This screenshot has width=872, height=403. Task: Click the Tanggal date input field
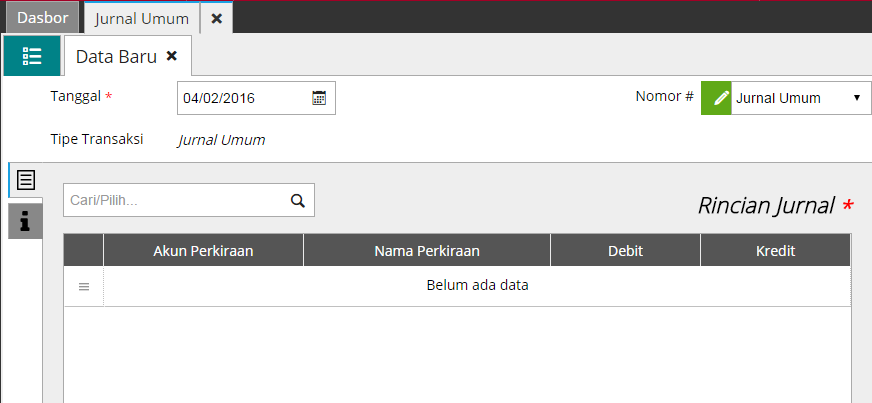[x=243, y=98]
